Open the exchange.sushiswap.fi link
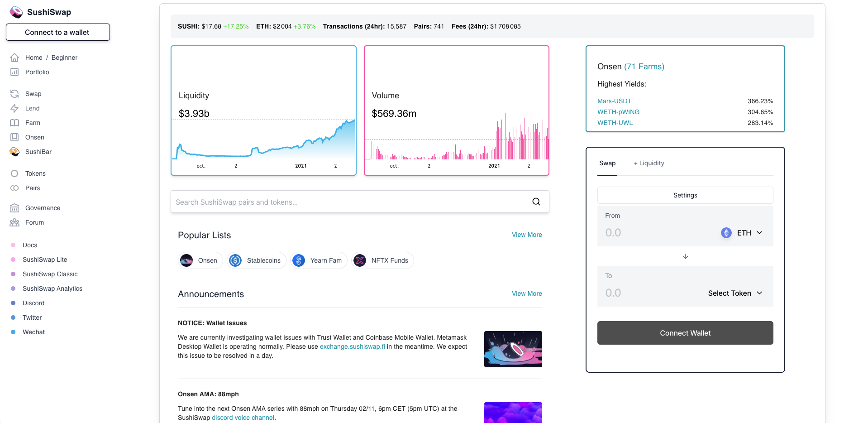This screenshot has height=423, width=868. click(x=352, y=346)
